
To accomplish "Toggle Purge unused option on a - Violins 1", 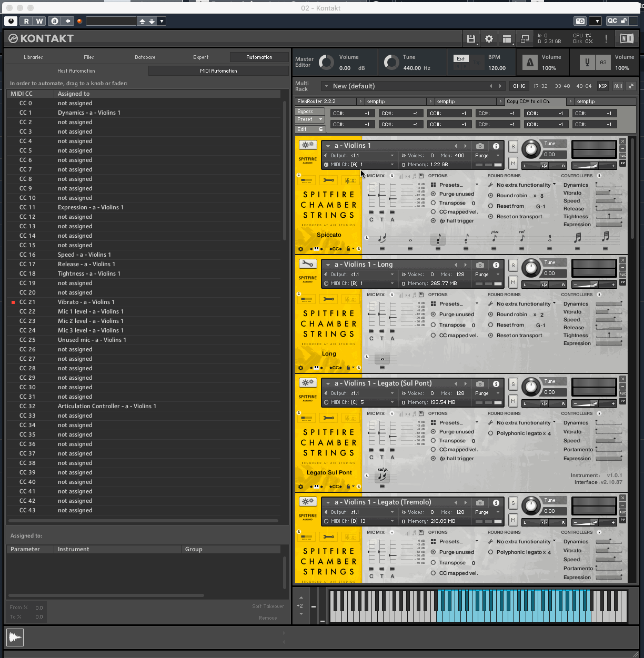I will pos(433,194).
